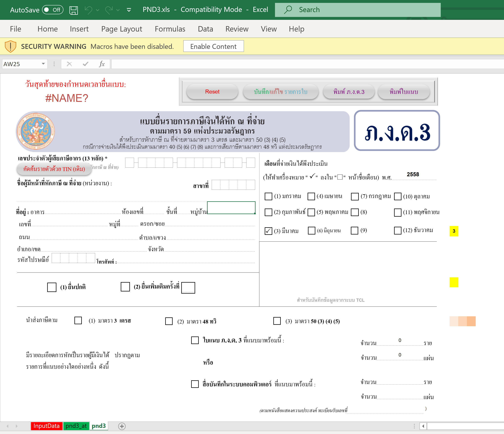This screenshot has width=504, height=434.
Task: Click the security warning shield icon
Action: pyautogui.click(x=10, y=46)
